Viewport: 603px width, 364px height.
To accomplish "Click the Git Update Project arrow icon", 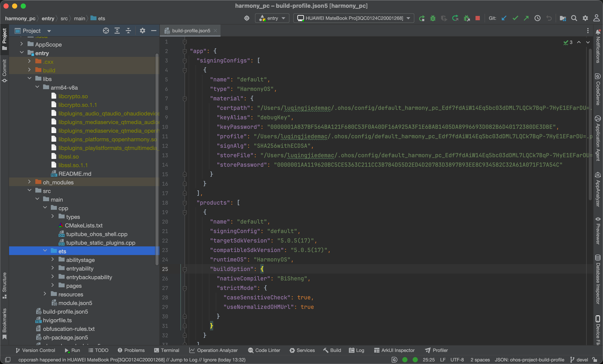I will pos(504,18).
